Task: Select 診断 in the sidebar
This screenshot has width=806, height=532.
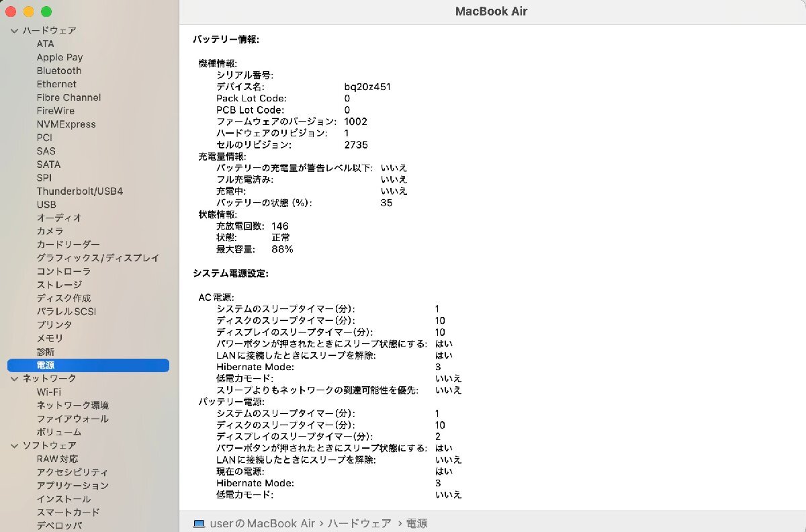Action: (46, 352)
